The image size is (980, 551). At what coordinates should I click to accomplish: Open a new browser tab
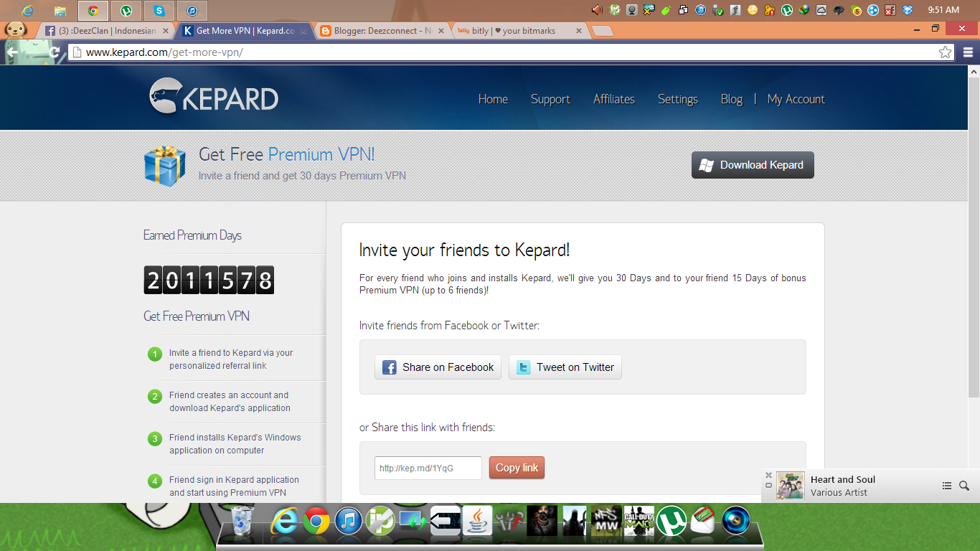pos(603,31)
